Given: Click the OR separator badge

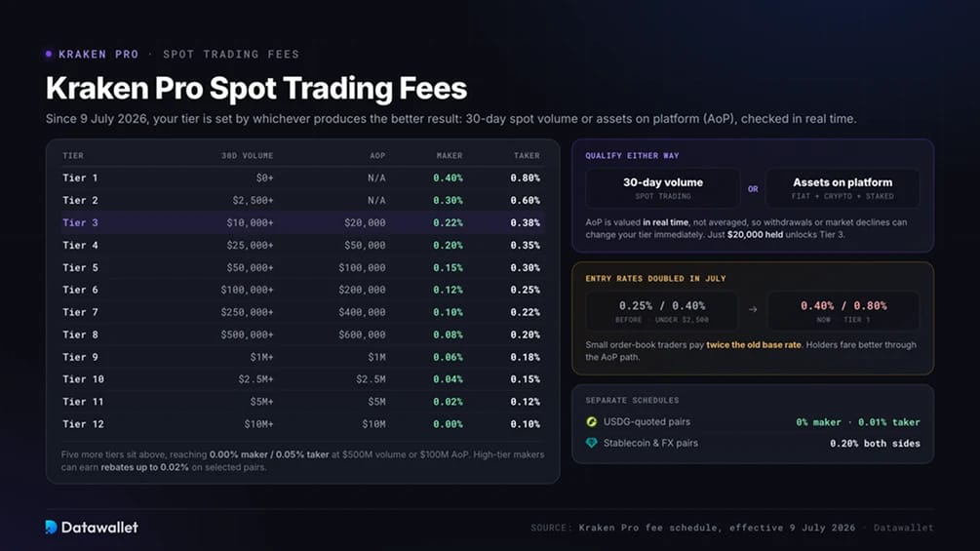Looking at the screenshot, I should (753, 188).
